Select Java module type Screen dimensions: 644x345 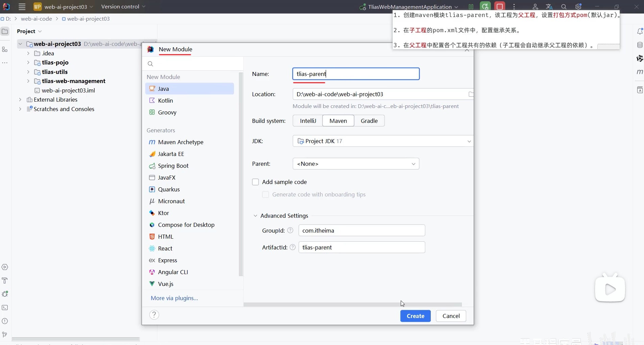click(x=190, y=89)
